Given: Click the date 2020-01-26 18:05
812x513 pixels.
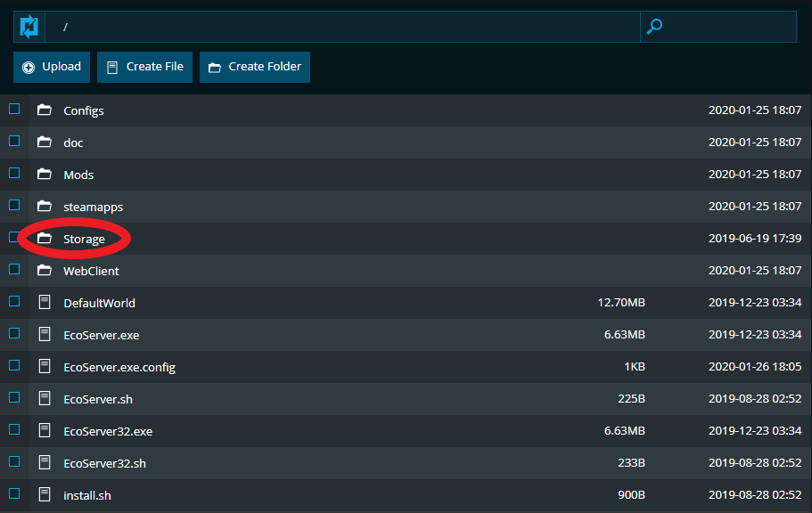Looking at the screenshot, I should [755, 367].
